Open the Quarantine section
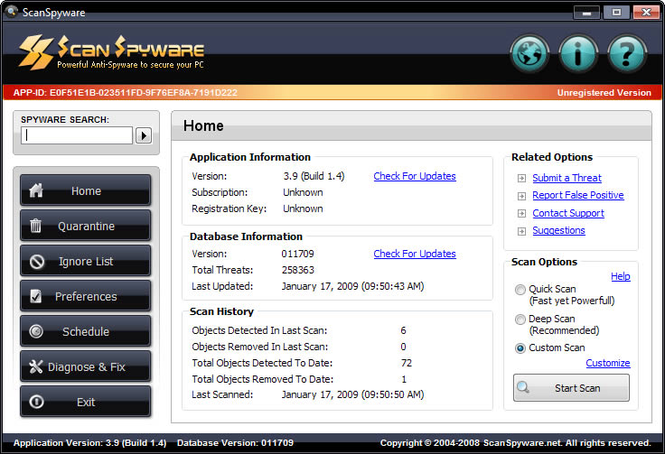The width and height of the screenshot is (665, 454). [x=85, y=226]
